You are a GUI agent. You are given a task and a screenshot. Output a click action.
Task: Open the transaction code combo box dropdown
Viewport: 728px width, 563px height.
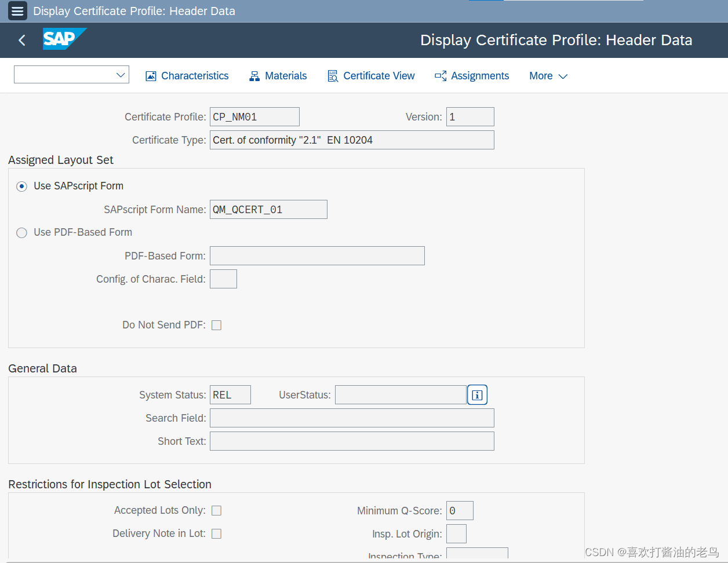[121, 75]
